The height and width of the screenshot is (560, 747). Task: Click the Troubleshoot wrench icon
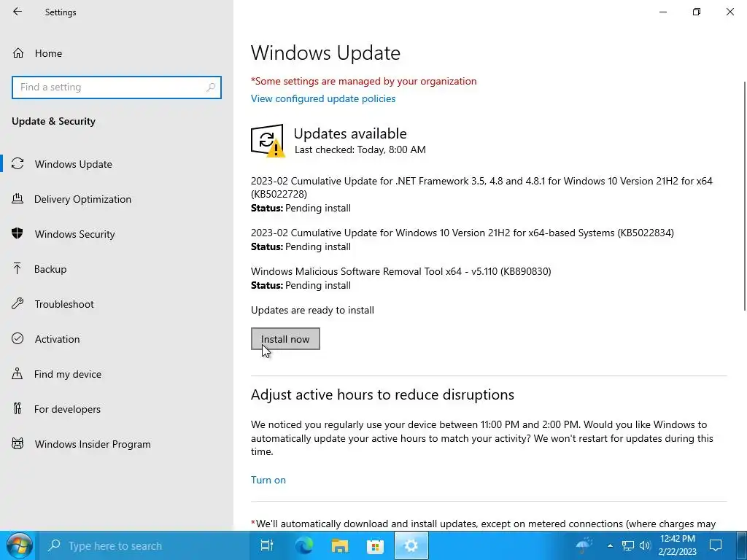pyautogui.click(x=18, y=303)
